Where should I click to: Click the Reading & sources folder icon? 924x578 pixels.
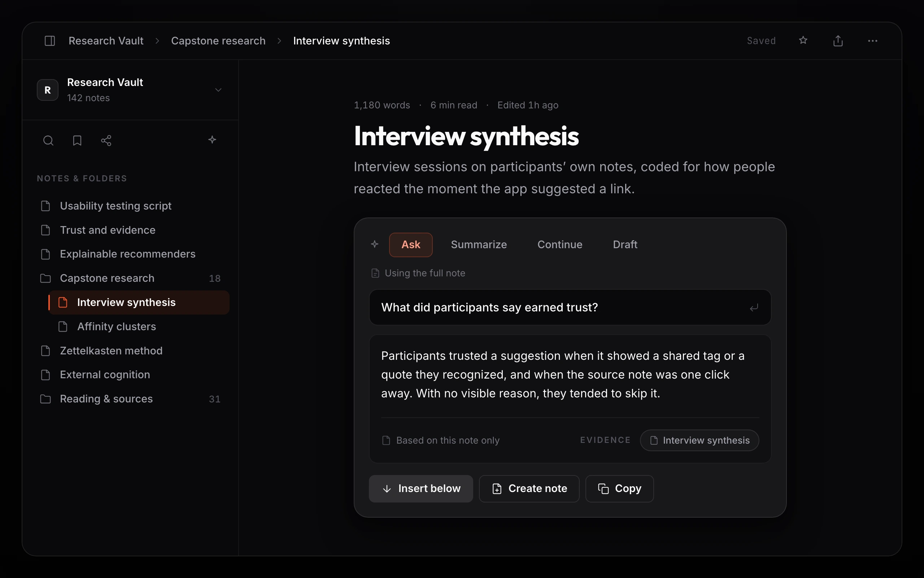pyautogui.click(x=45, y=399)
